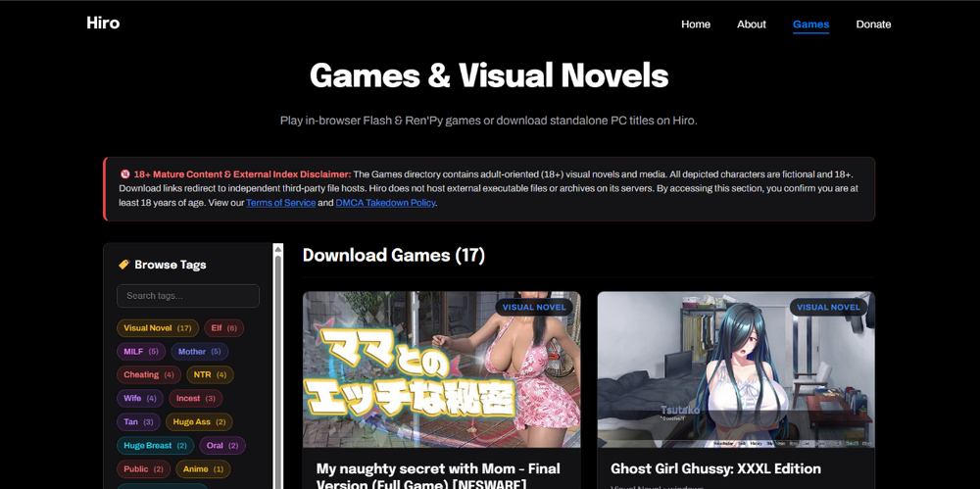Click the Hiro site logo
980x489 pixels.
(103, 24)
